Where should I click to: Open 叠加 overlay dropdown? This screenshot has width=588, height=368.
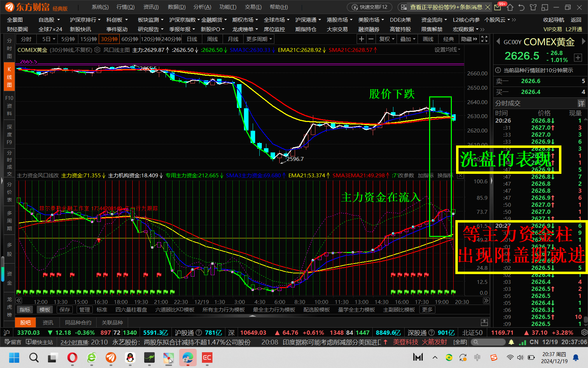click(x=408, y=39)
